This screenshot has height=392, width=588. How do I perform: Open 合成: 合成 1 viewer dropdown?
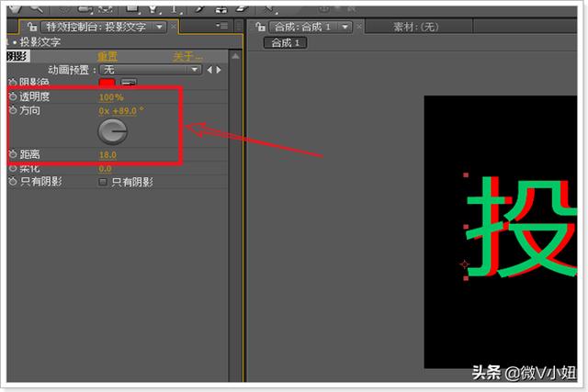click(345, 27)
